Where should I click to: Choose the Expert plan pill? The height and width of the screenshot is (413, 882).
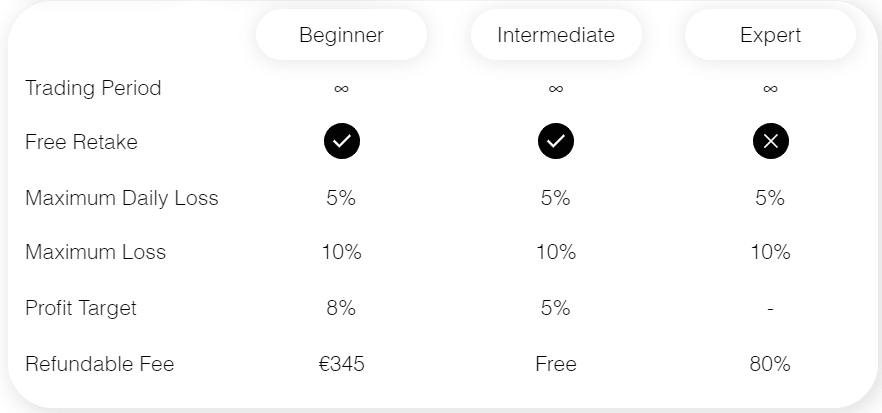pyautogui.click(x=770, y=35)
